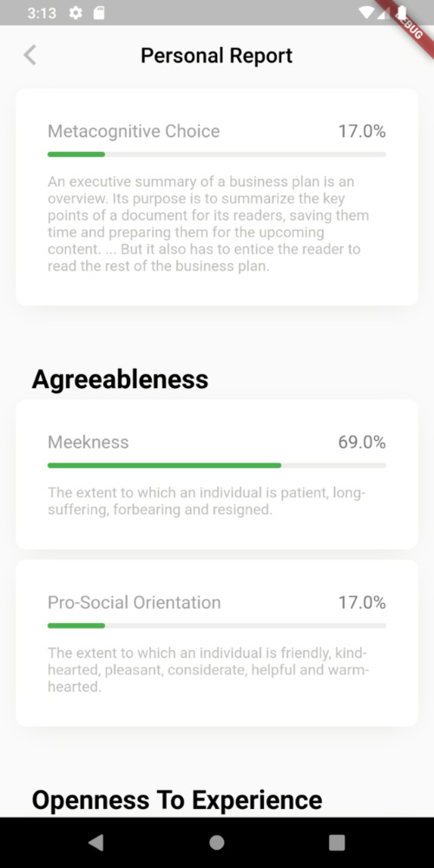Tap the Openness To Experience heading

click(176, 800)
